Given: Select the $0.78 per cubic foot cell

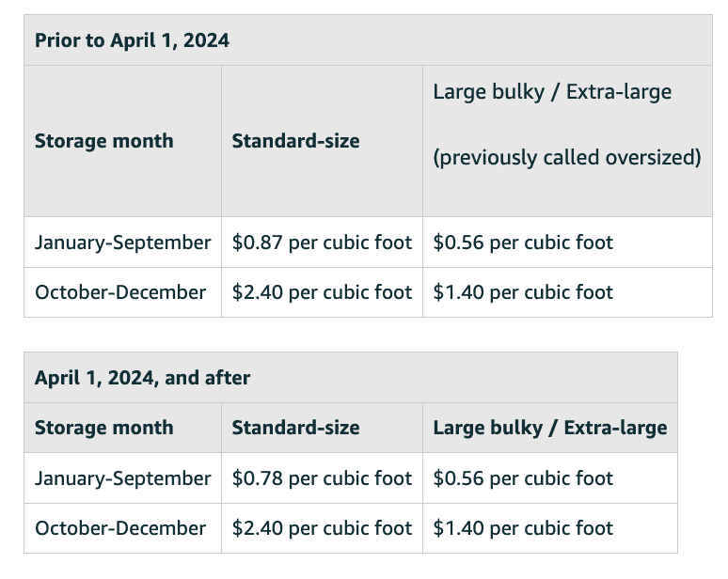Looking at the screenshot, I should pos(322,477).
